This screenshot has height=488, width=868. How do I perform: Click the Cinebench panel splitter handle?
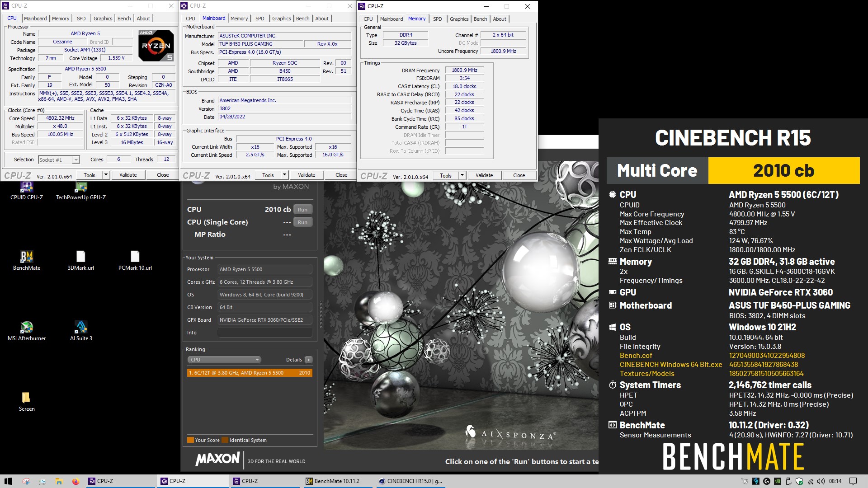pyautogui.click(x=321, y=314)
